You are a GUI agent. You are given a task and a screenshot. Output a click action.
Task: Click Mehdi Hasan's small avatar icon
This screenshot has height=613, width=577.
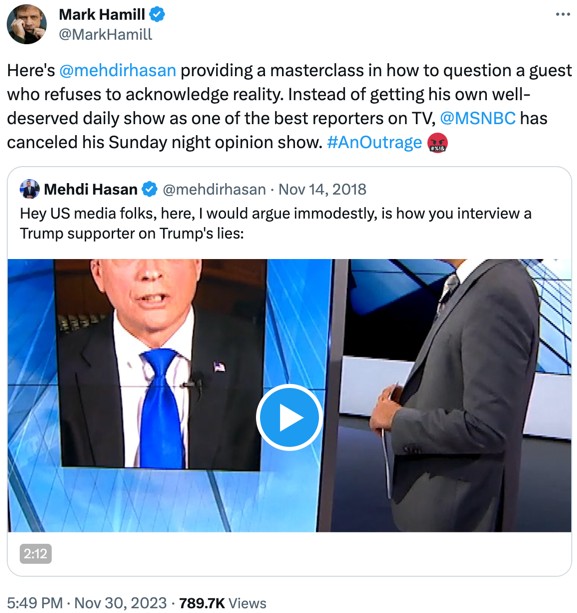[30, 189]
